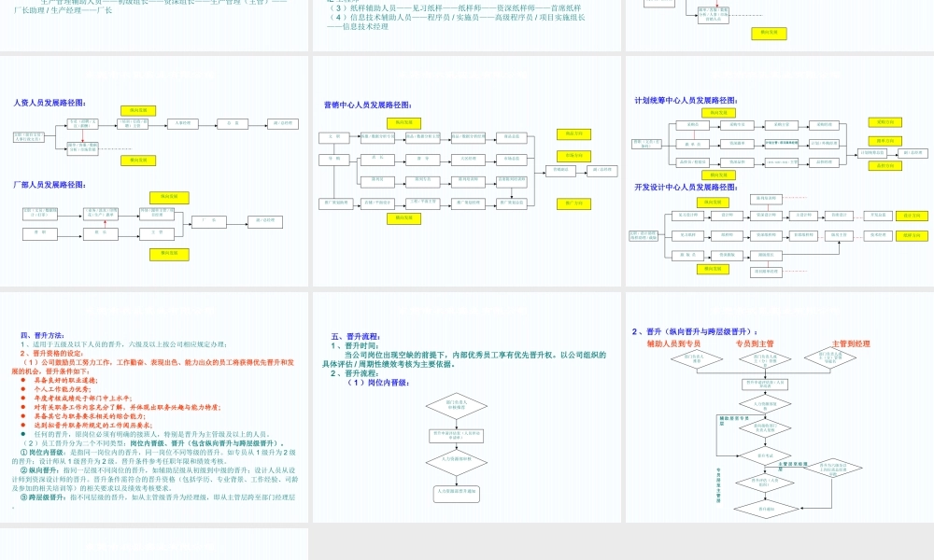The height and width of the screenshot is (560, 934).
Task: Click the 设计方向 tag on development design path
Action: coord(911,216)
